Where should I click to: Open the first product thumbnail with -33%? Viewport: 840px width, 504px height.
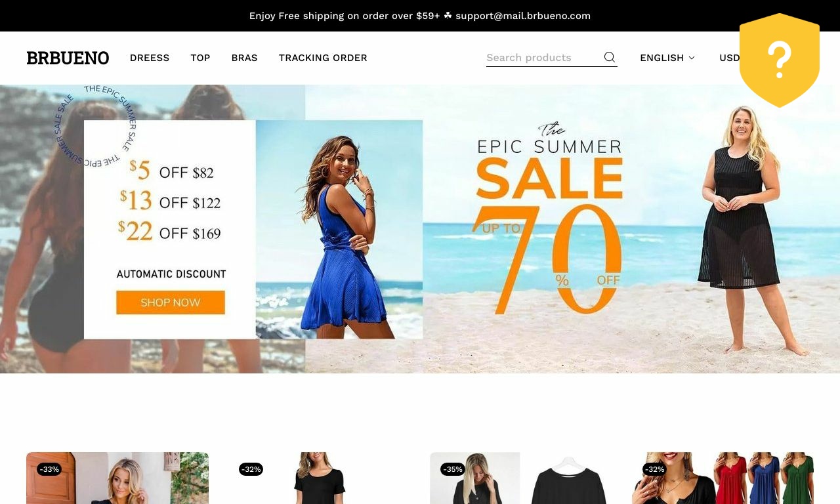pyautogui.click(x=117, y=478)
